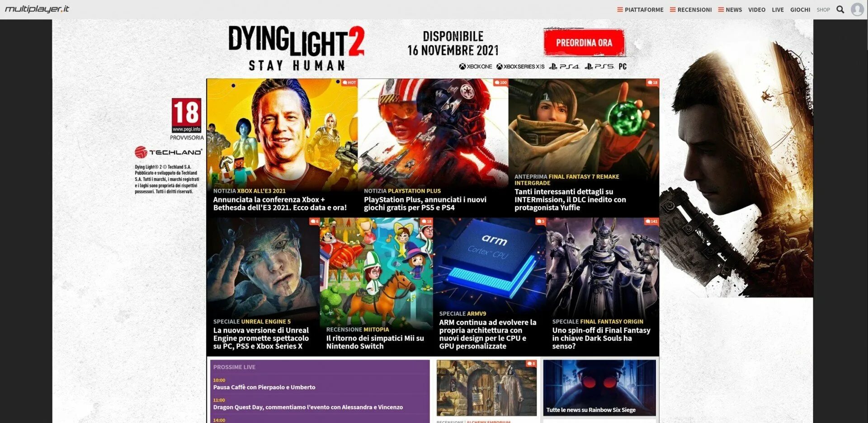The width and height of the screenshot is (868, 423).
Task: Open Dragon Quest Day live event link
Action: point(308,407)
